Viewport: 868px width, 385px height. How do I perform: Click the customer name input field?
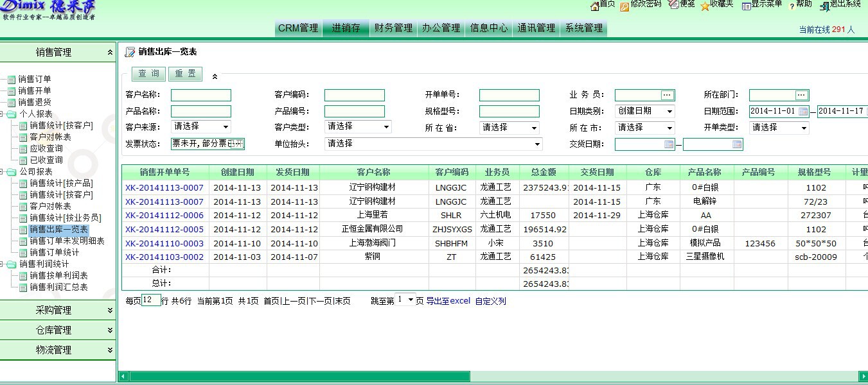[200, 95]
